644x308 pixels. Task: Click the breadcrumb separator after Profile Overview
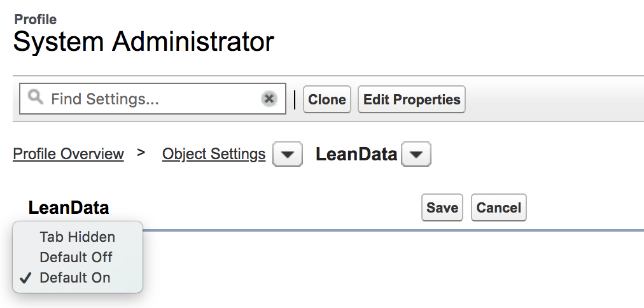(141, 153)
